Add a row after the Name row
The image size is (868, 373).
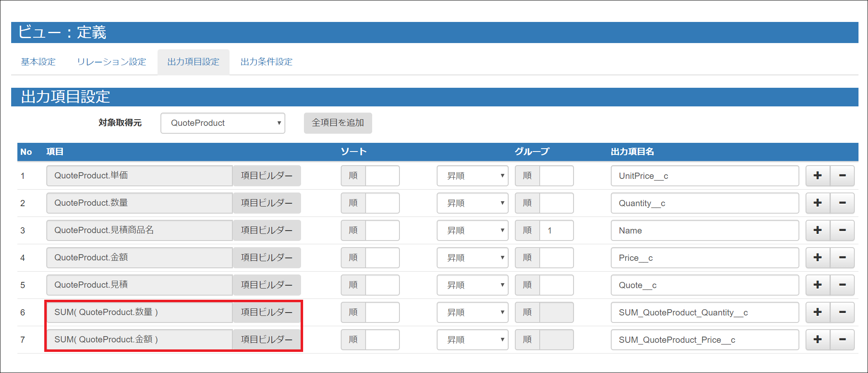pos(818,230)
